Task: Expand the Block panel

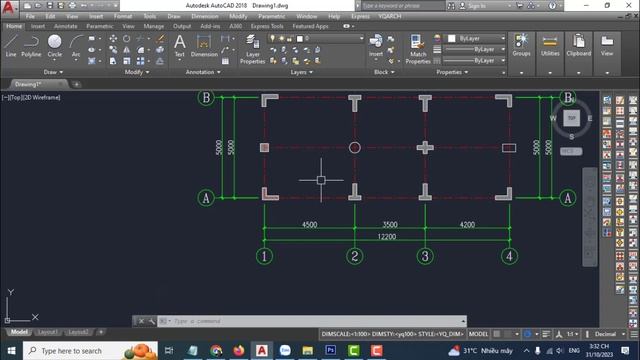Action: (384, 72)
